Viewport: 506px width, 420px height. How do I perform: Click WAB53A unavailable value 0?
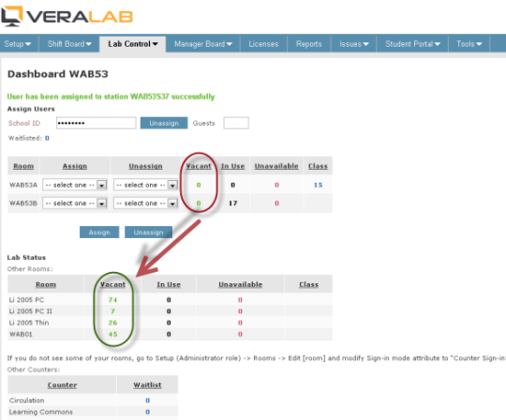tap(276, 185)
